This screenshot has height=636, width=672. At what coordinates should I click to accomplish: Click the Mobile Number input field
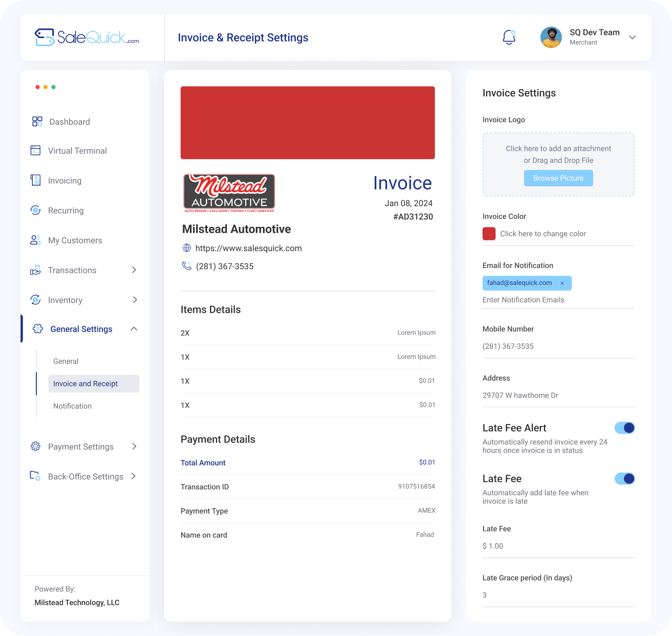tap(558, 347)
